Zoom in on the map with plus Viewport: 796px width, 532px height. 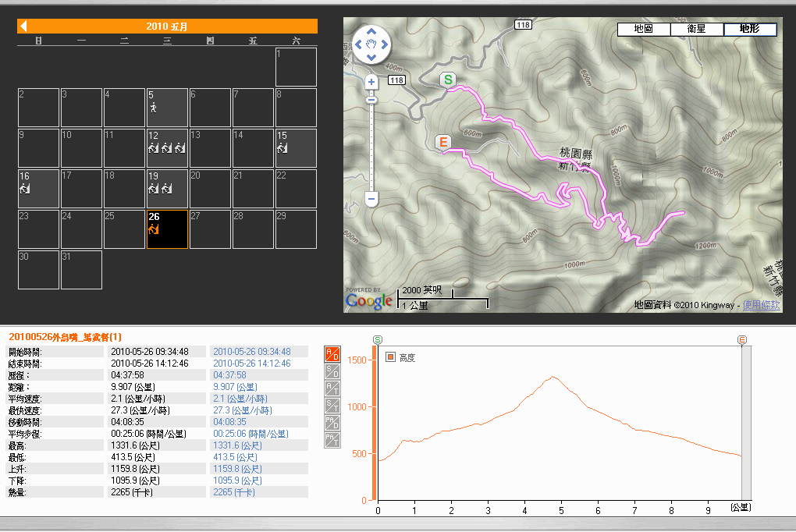[371, 82]
